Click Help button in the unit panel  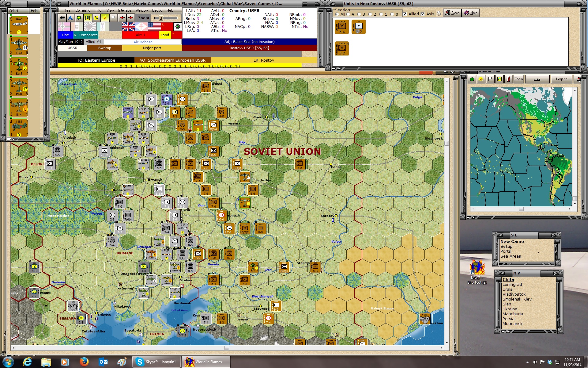(x=34, y=11)
